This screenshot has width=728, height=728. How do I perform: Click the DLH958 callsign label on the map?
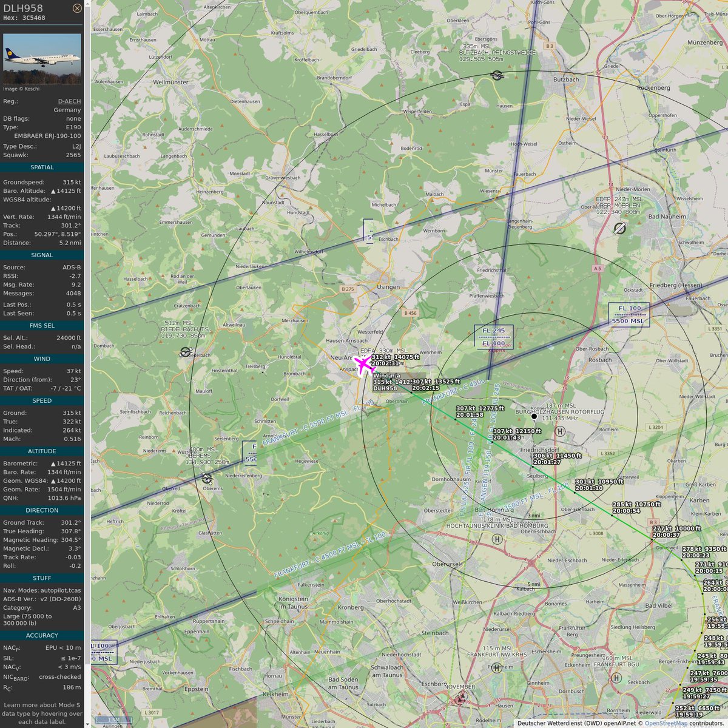coord(385,388)
